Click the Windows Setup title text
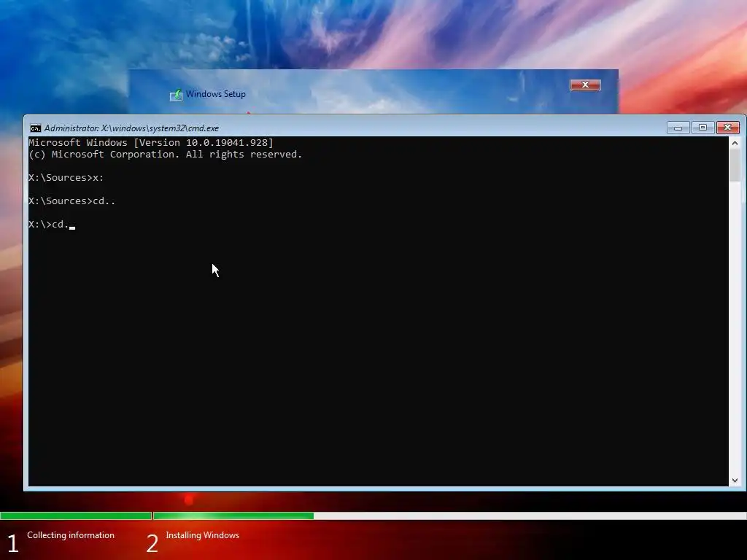 coord(216,94)
